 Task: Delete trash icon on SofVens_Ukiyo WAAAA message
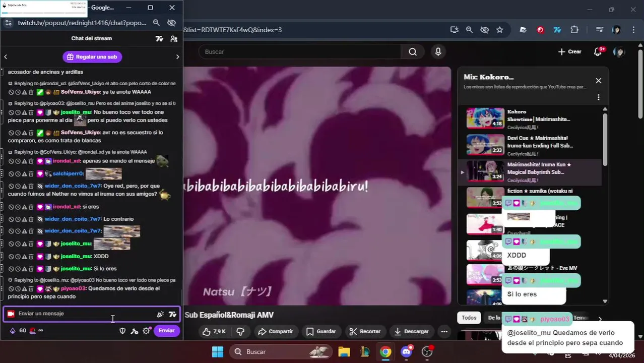[31, 92]
